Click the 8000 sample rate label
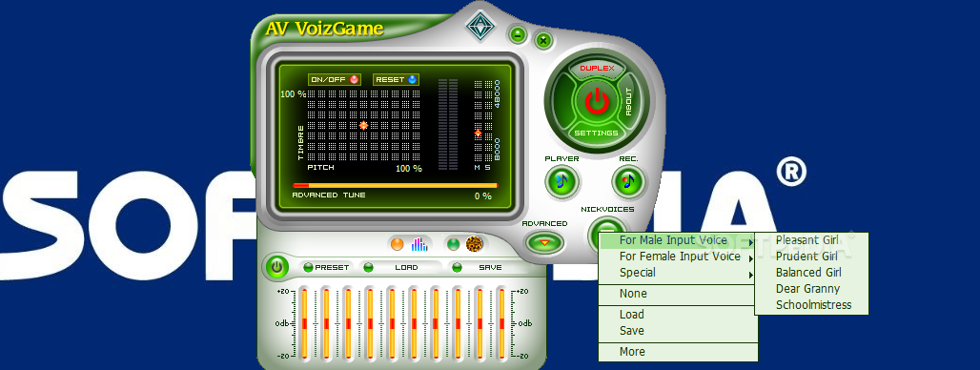This screenshot has height=370, width=980. (x=498, y=149)
